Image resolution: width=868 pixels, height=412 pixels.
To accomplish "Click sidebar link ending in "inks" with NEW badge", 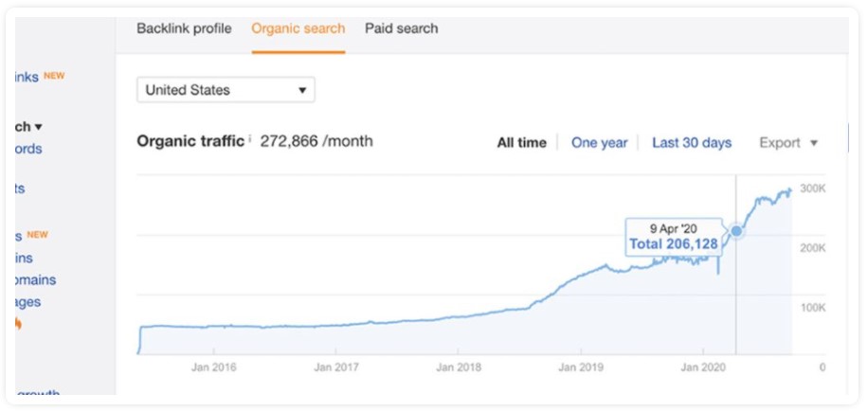I will coord(27,77).
